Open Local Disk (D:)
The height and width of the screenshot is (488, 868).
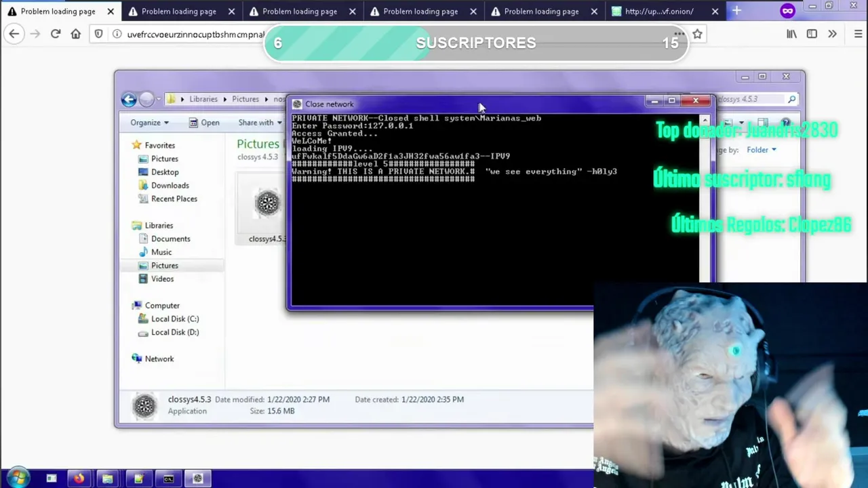pyautogui.click(x=175, y=332)
